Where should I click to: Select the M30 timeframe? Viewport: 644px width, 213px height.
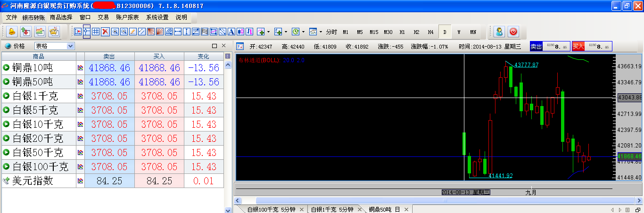(388, 32)
